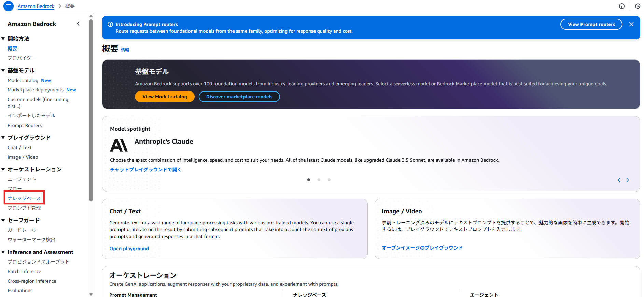
Task: Open プロンプト管理 in the sidebar
Action: click(x=24, y=208)
